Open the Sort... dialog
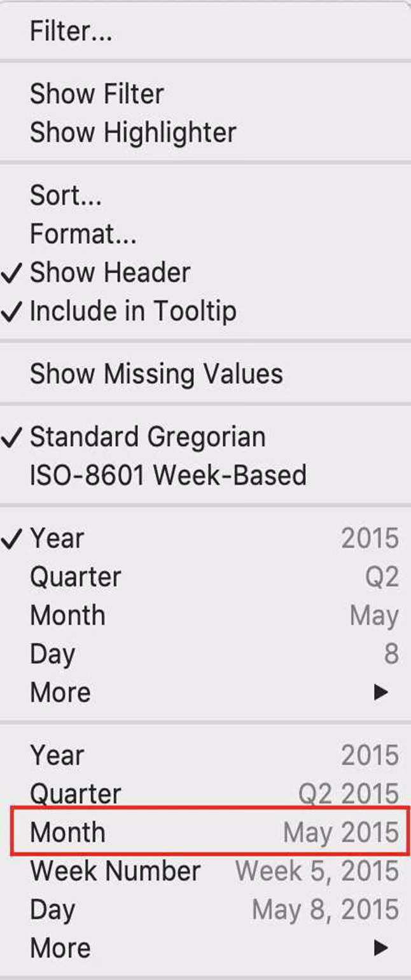 pos(66,196)
